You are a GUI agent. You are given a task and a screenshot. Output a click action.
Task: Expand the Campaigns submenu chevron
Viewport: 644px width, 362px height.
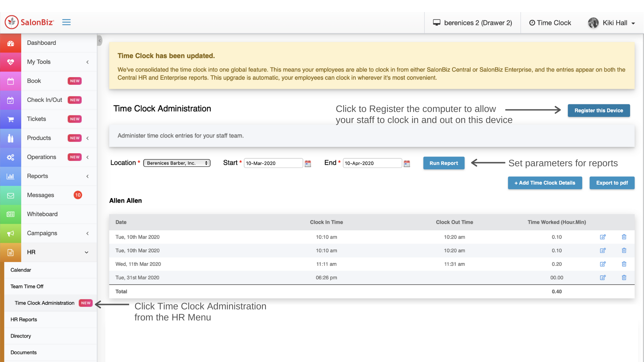88,233
